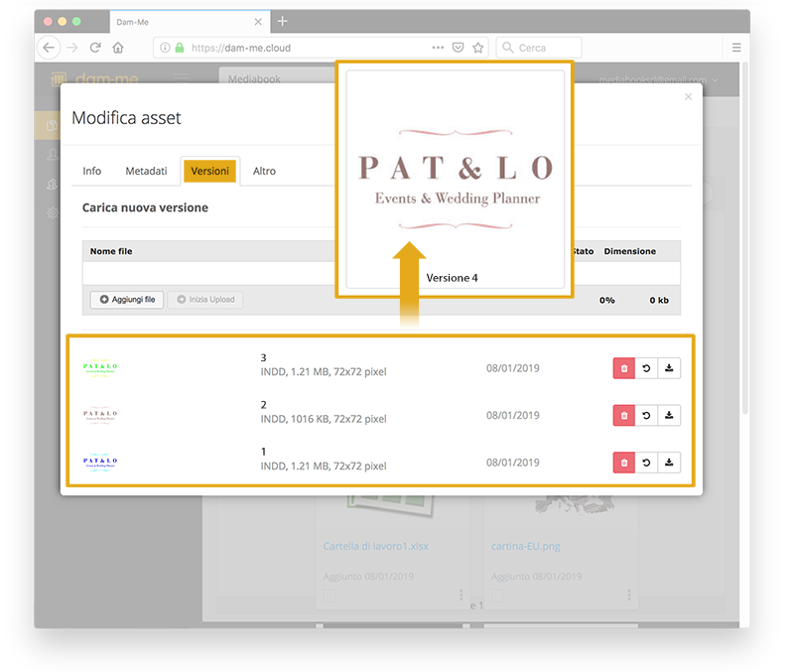Restore version 2 using the revert icon
794x672 pixels.
pos(646,415)
